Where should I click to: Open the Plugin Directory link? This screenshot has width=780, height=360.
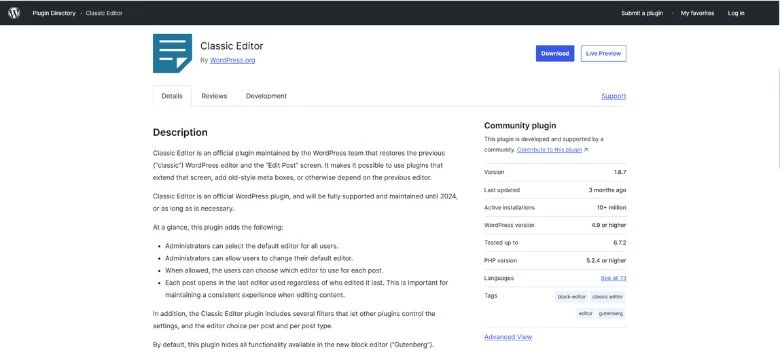(x=54, y=13)
